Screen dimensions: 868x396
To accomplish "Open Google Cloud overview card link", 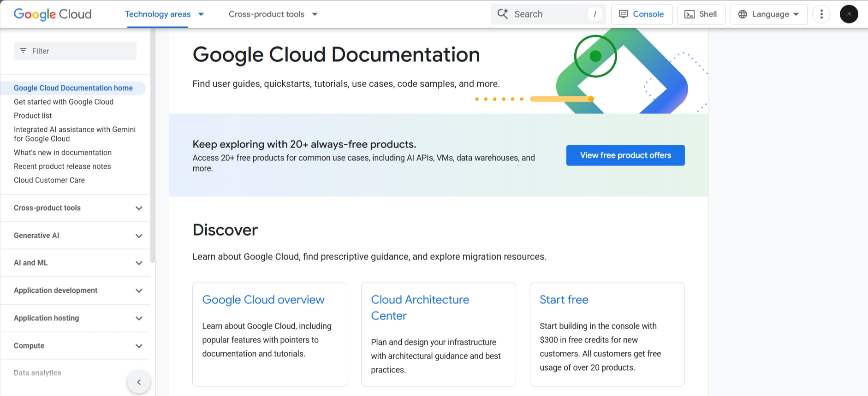I will (263, 300).
